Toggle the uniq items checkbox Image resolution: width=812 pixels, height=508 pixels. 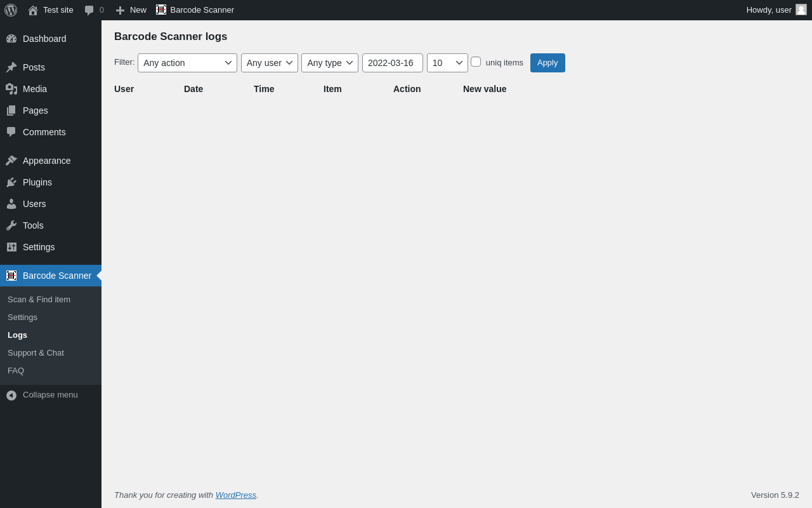pyautogui.click(x=476, y=62)
